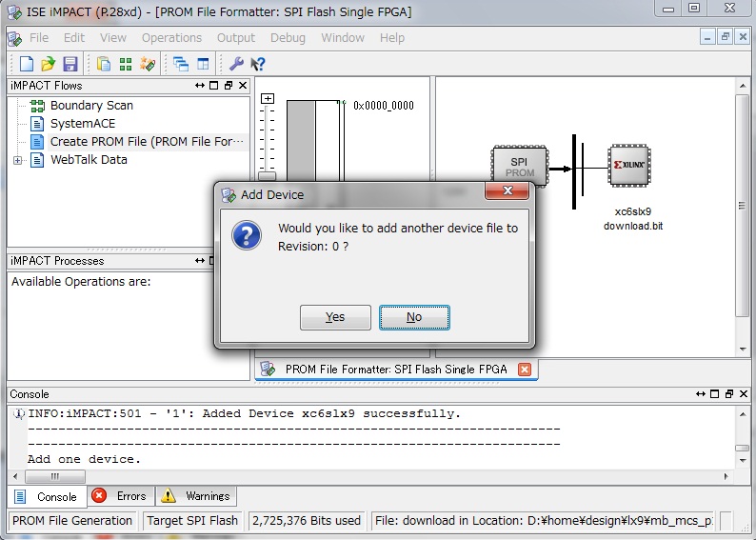Activate the What's This help cursor icon
Screen dimensions: 756x540
tap(258, 64)
